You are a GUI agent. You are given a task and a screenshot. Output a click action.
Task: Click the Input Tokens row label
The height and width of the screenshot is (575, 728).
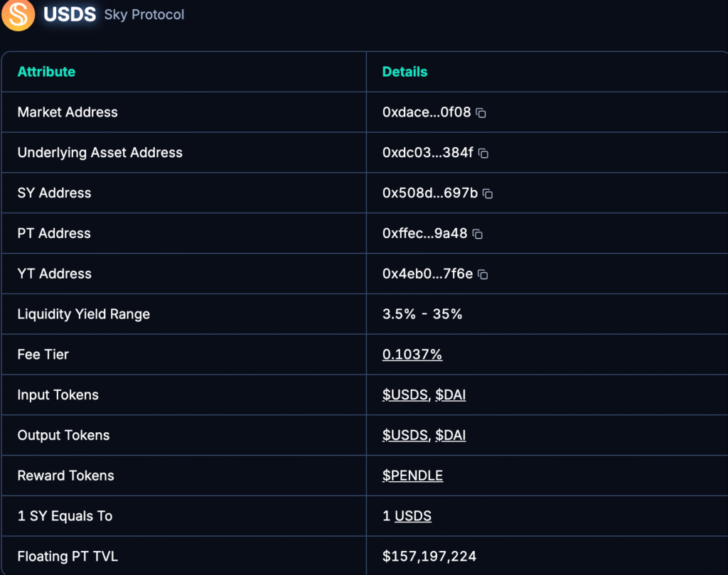point(58,394)
